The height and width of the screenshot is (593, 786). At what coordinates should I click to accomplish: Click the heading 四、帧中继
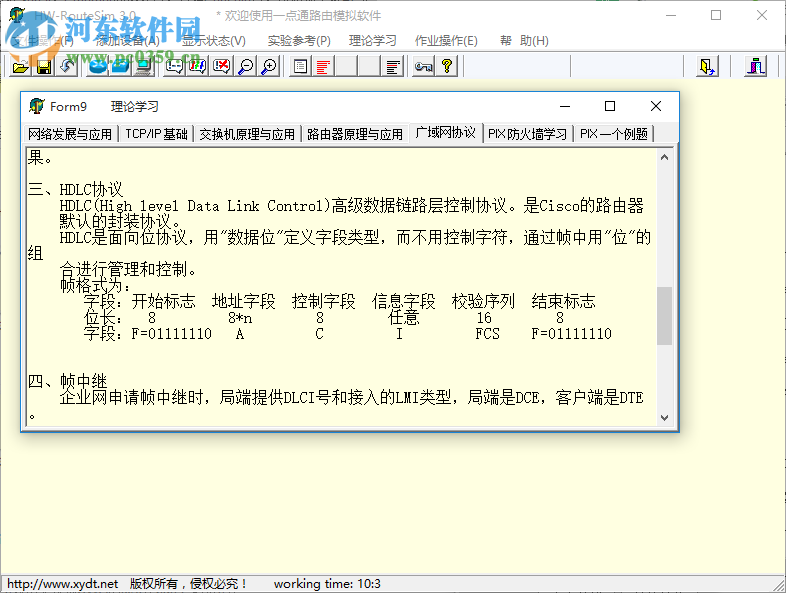tap(68, 381)
